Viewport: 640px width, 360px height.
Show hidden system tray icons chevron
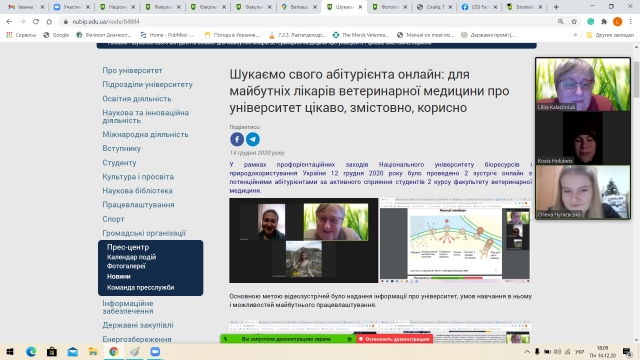[527, 351]
